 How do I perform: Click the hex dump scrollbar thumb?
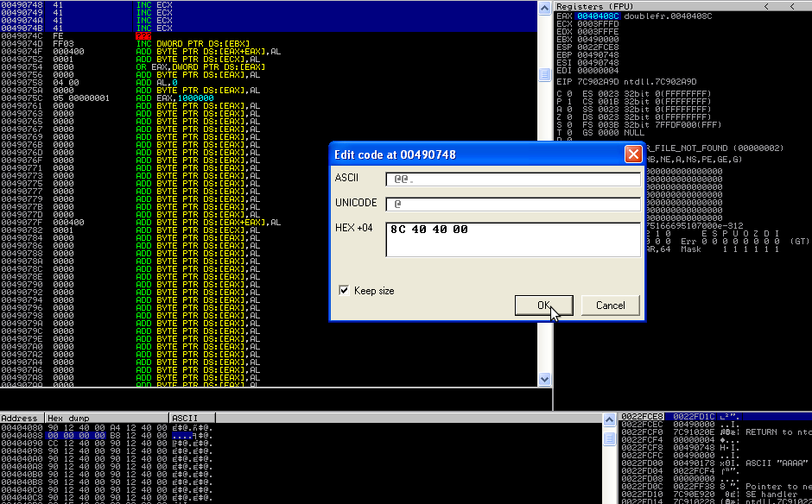pyautogui.click(x=610, y=438)
